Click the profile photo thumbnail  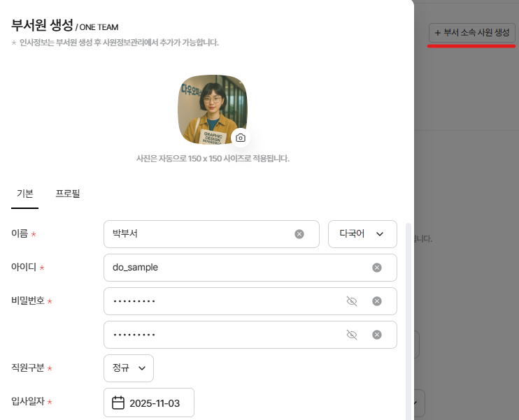211,106
